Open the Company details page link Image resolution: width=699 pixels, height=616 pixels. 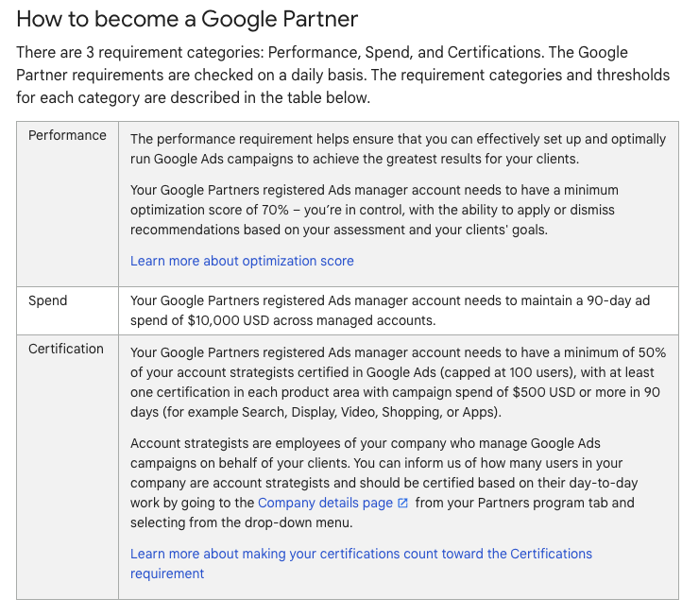tap(325, 503)
